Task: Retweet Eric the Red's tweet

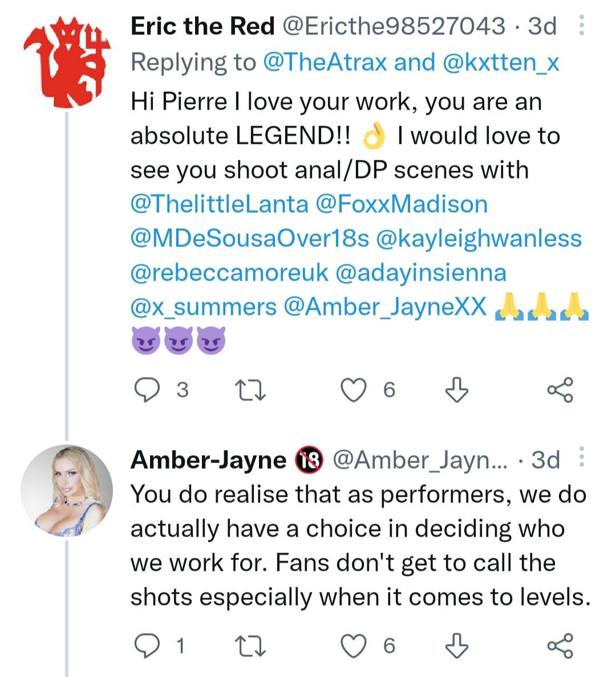Action: [x=251, y=390]
